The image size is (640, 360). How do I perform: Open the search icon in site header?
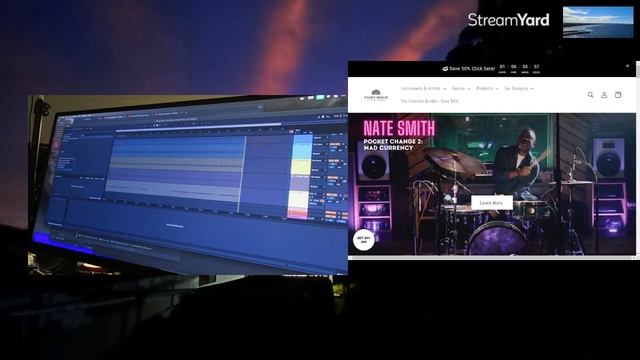590,95
